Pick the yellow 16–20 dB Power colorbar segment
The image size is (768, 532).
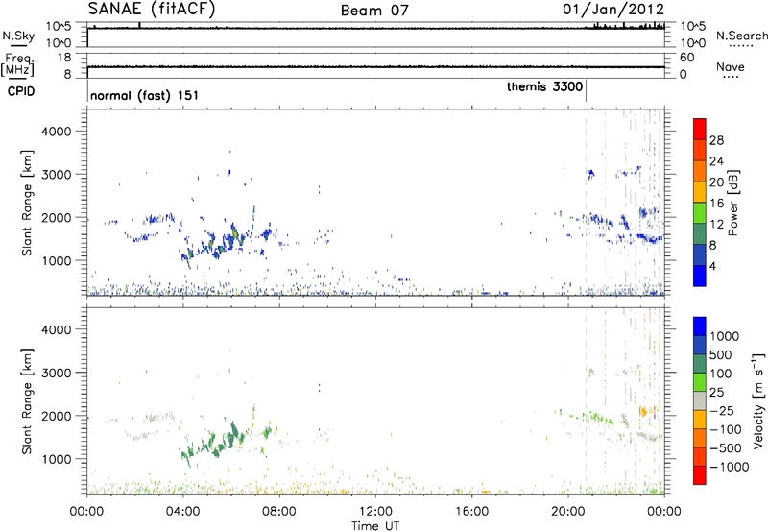coord(700,191)
